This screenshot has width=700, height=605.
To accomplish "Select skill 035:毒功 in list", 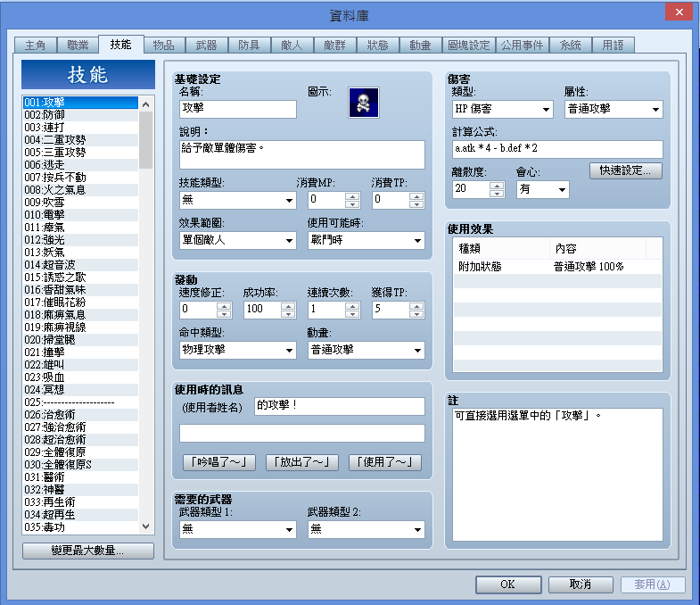I will coord(80,527).
